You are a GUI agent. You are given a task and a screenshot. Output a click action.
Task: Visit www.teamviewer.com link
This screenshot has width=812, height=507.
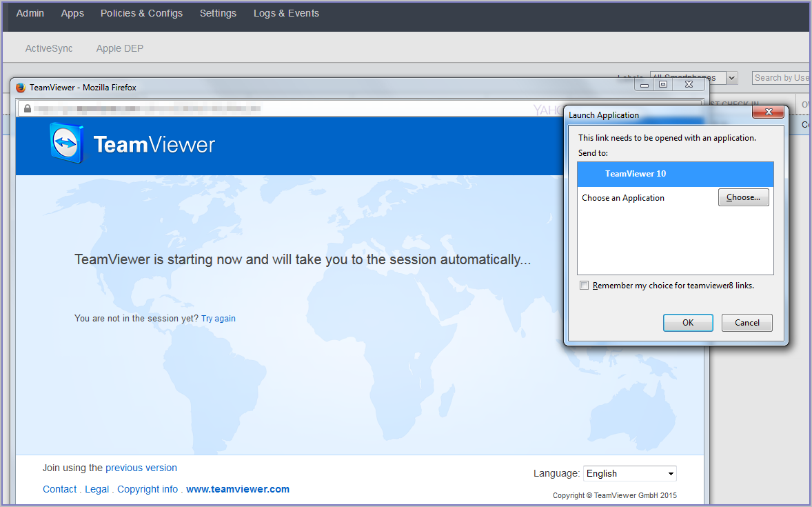click(238, 489)
